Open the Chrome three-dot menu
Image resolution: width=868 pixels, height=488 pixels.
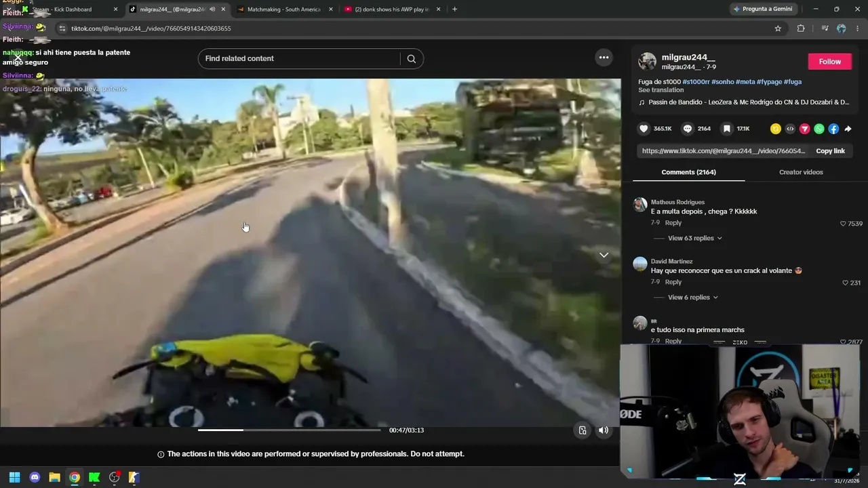(x=858, y=28)
